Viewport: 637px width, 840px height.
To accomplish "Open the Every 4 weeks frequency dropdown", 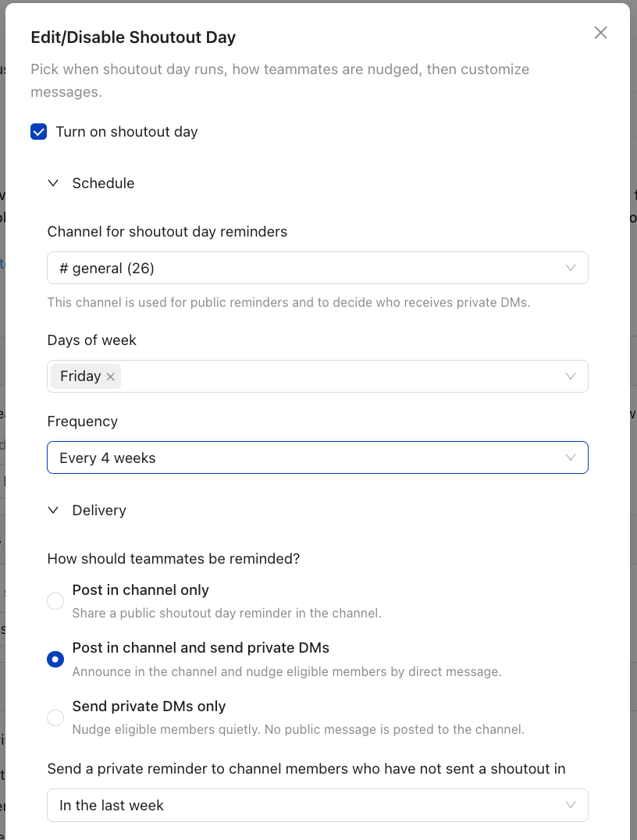I will (318, 457).
